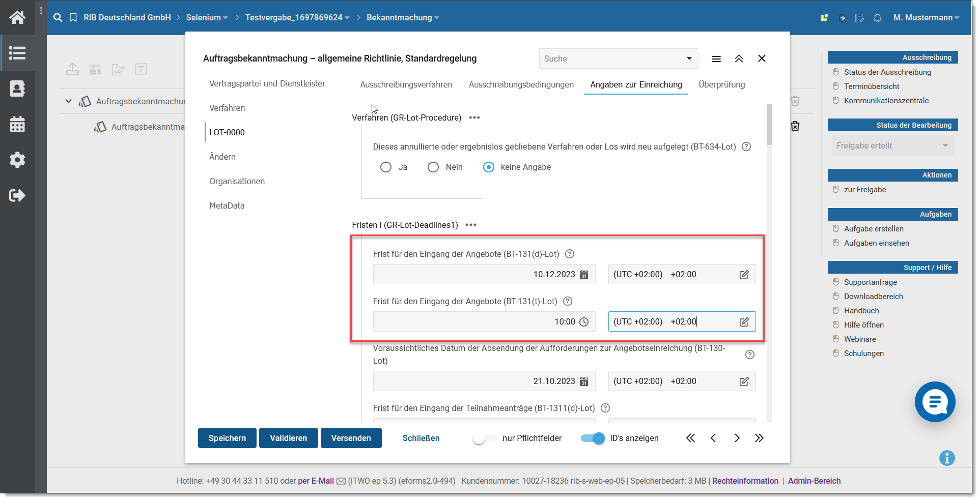Click the logout icon in left sidebar
Viewport: 980px width, 501px height.
click(x=17, y=195)
